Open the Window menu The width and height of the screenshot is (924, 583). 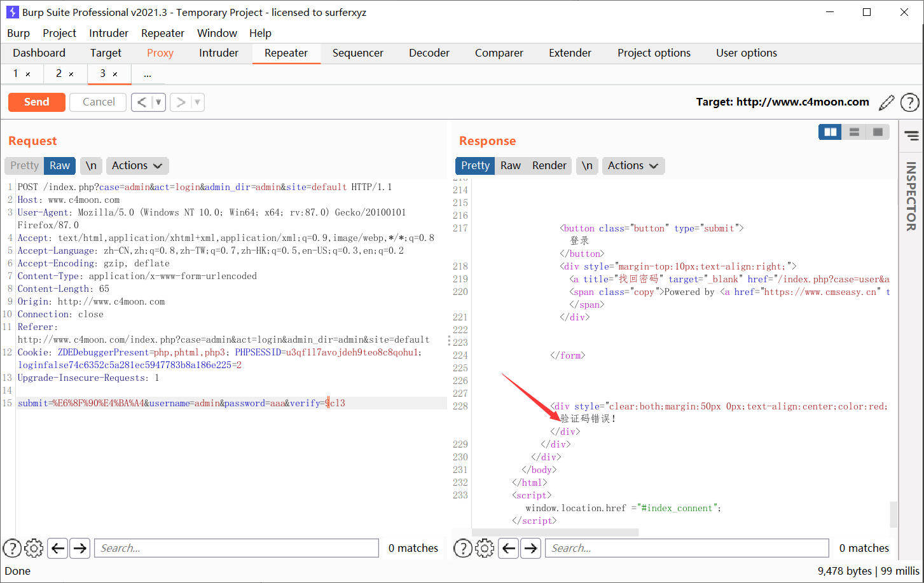[x=217, y=33]
